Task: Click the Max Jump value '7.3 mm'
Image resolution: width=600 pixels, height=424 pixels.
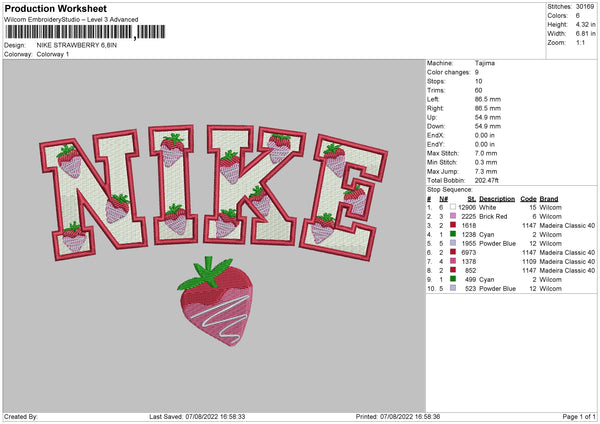Action: coord(486,171)
